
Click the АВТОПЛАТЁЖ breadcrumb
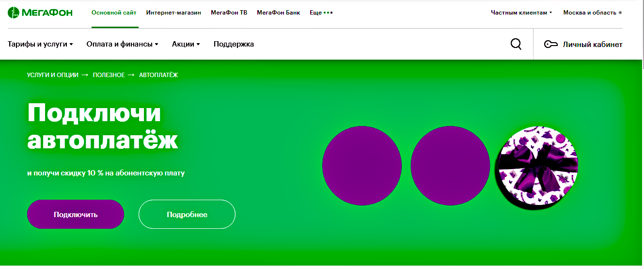(158, 75)
